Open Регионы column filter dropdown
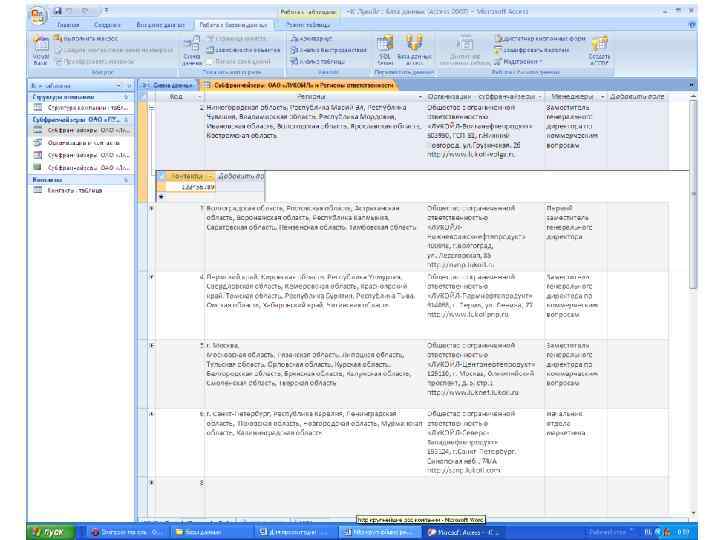 coord(420,97)
